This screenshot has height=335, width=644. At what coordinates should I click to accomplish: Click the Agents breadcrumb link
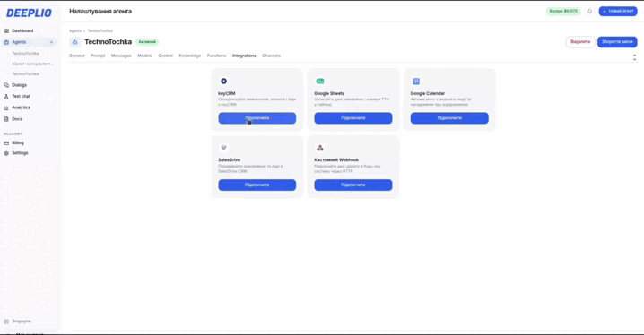point(75,31)
